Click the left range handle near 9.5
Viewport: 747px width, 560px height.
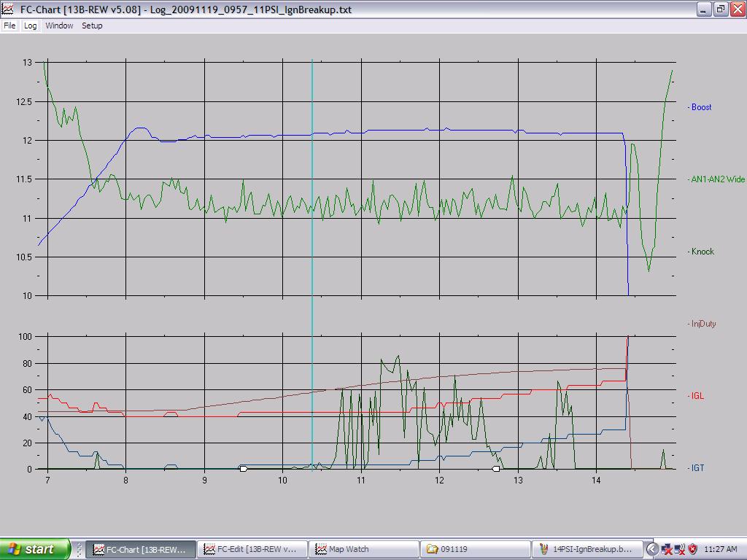pos(244,469)
